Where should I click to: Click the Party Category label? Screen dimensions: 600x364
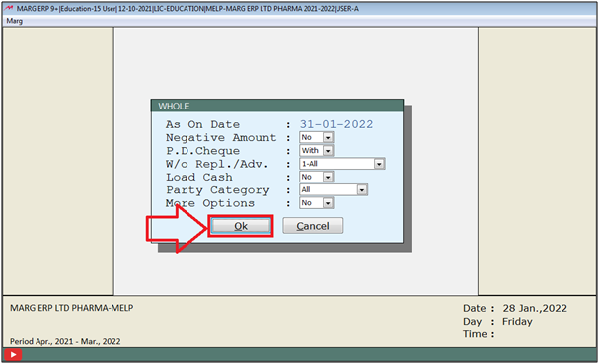(218, 190)
